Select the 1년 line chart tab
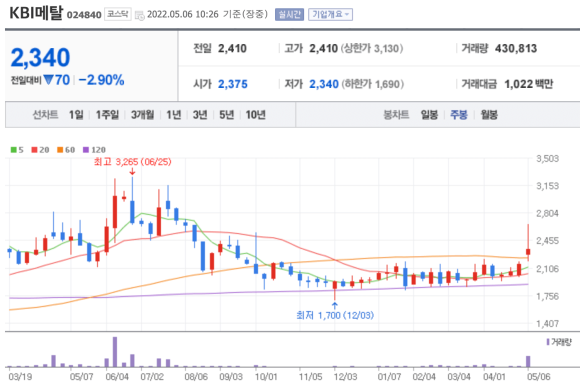Screen dimensions: 580x385 tap(173, 115)
